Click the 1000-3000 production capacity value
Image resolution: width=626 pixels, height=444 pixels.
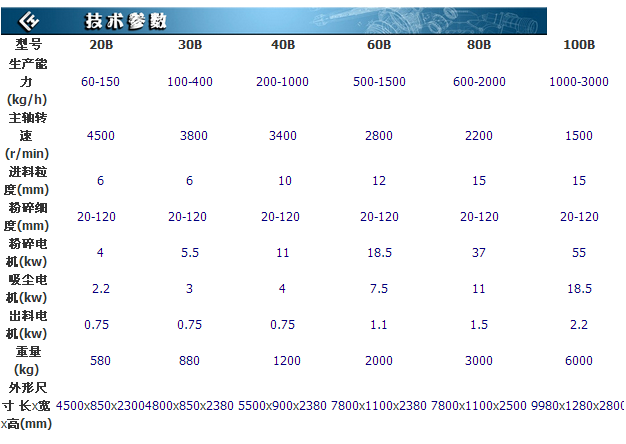pos(579,82)
